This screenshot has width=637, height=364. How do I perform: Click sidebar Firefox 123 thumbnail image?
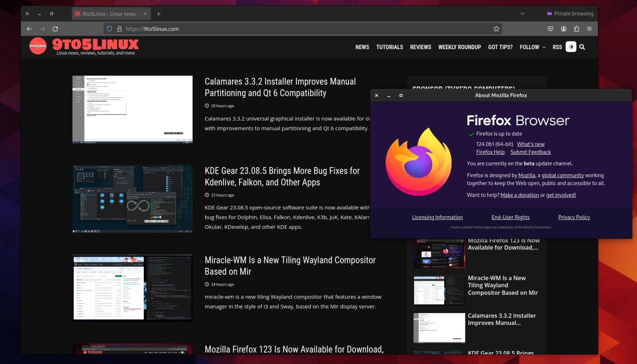point(439,253)
